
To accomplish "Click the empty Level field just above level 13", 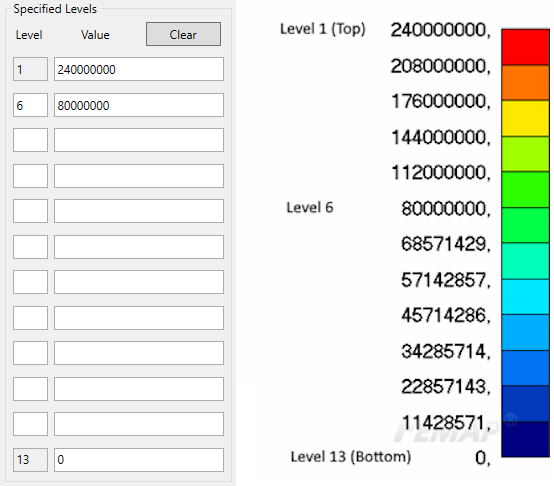I will click(x=30, y=424).
